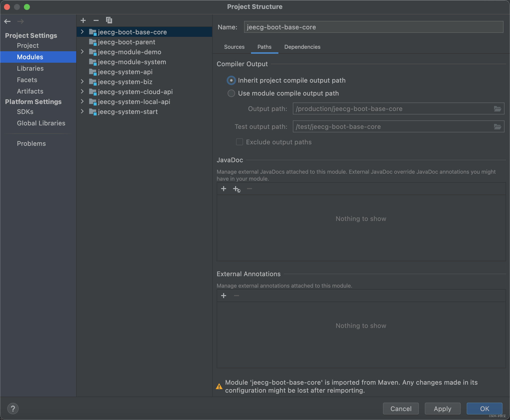Select Inherit project compile output path
Viewport: 510px width, 420px height.
point(231,80)
